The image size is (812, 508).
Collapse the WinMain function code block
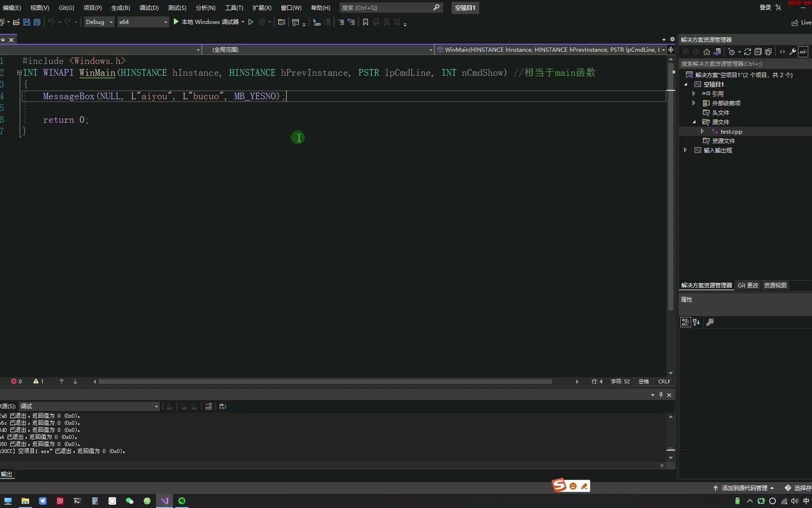(x=19, y=73)
